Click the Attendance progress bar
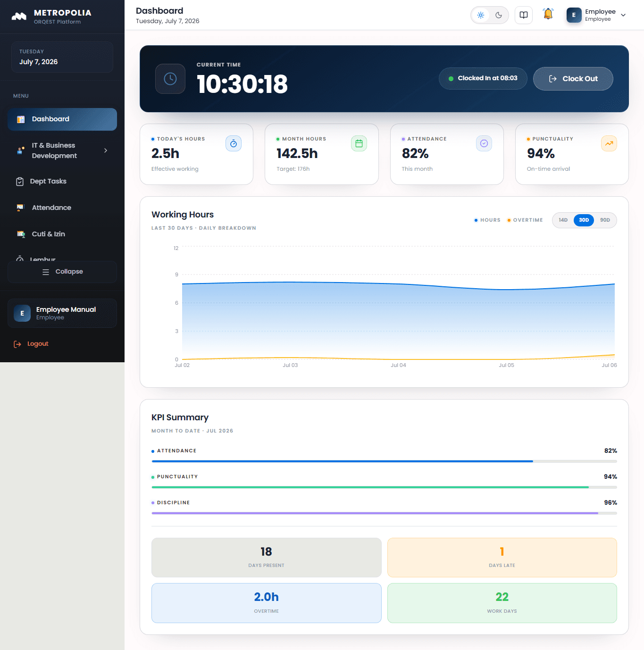The width and height of the screenshot is (644, 650). click(x=384, y=461)
